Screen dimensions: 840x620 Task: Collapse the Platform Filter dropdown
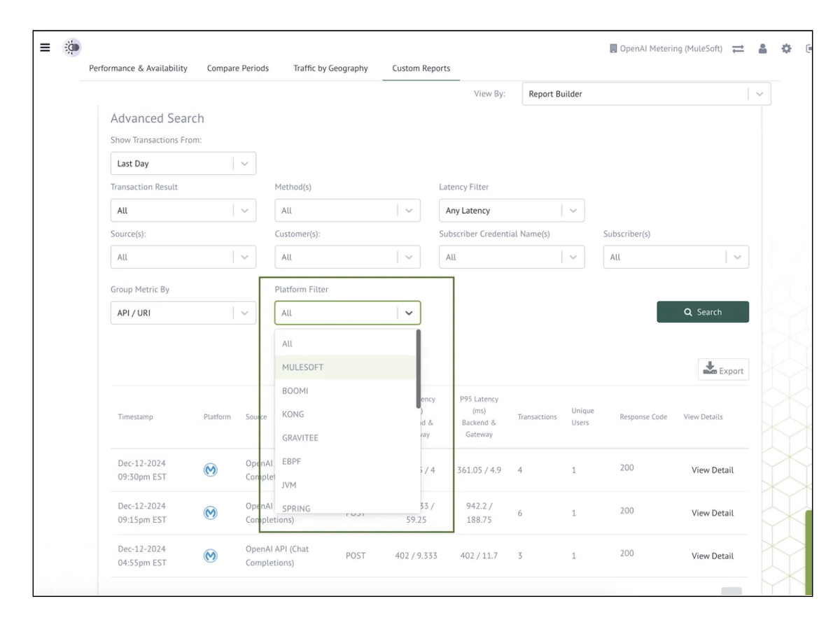348,313
